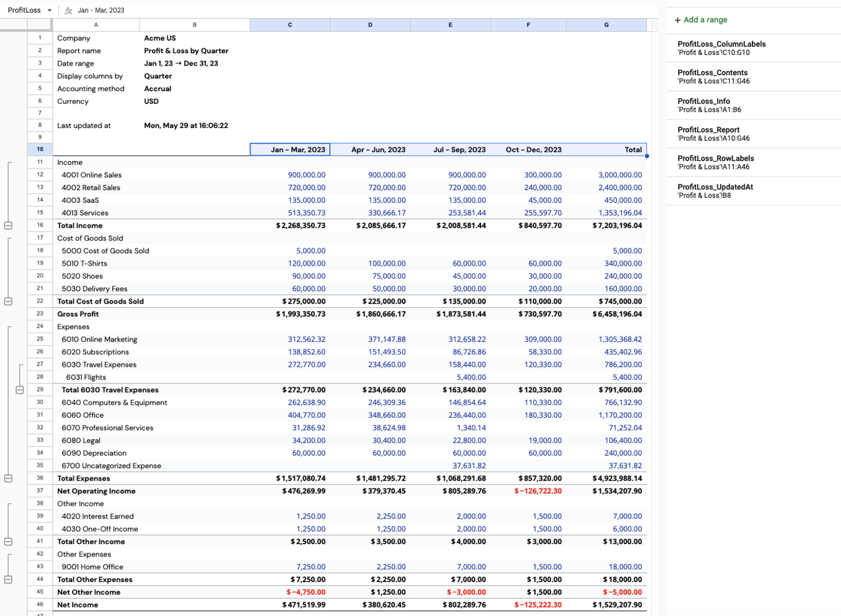This screenshot has width=841, height=616.
Task: Click the fx formula icon
Action: [68, 10]
